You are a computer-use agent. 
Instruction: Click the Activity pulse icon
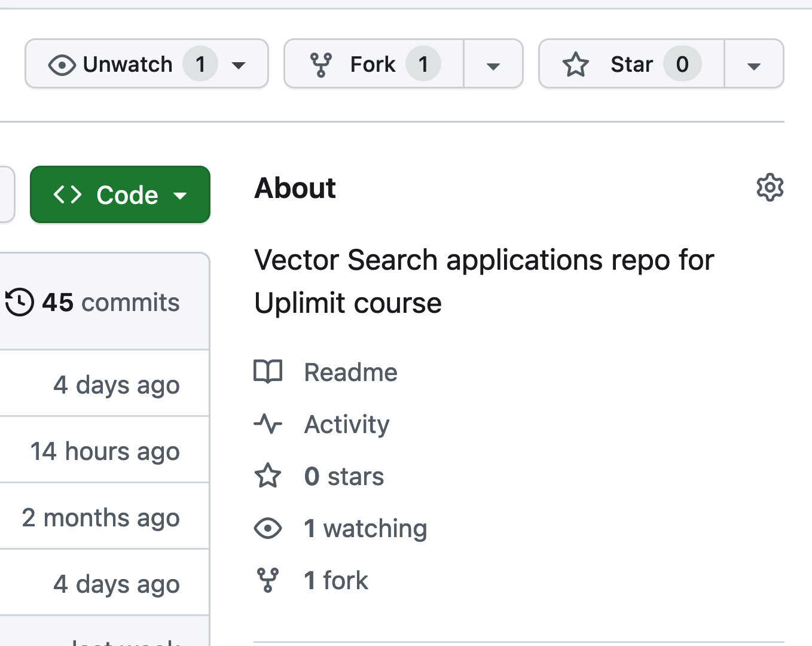[268, 424]
